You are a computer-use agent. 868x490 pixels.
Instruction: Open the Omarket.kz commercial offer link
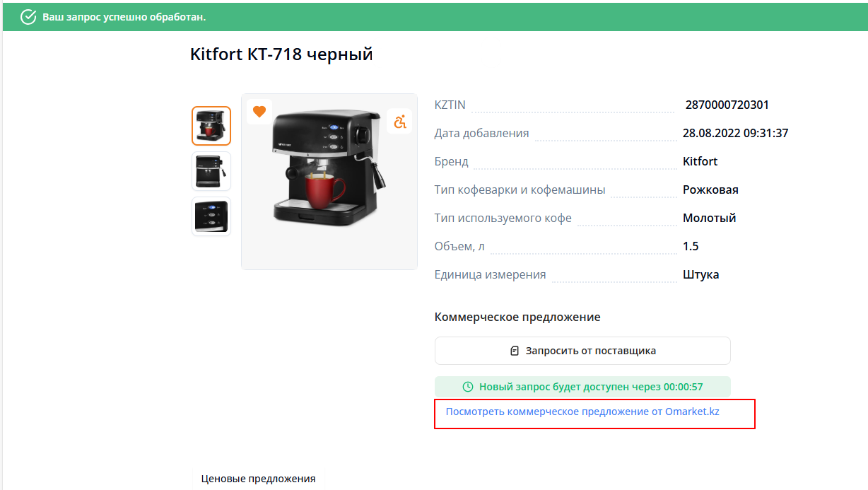(x=582, y=412)
